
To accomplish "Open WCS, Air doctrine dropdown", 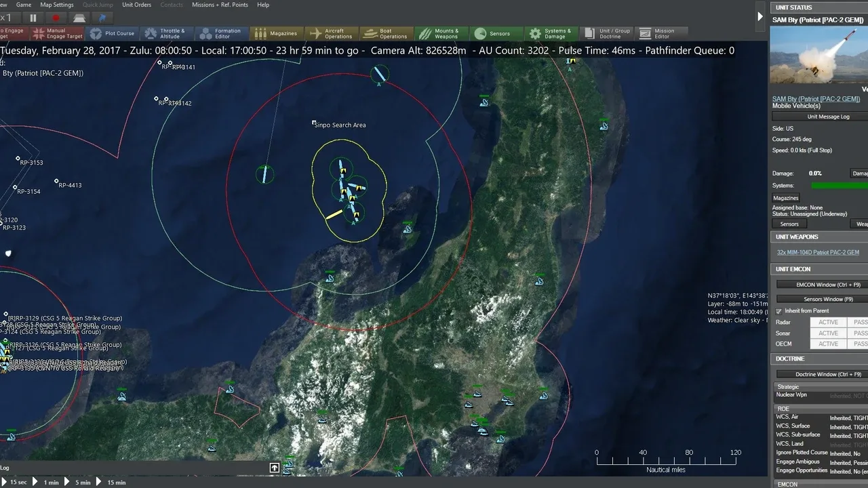I will pyautogui.click(x=848, y=418).
